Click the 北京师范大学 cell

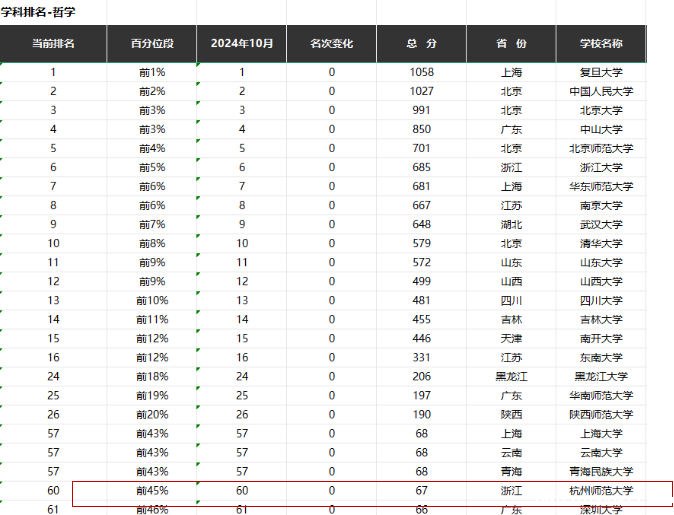click(601, 148)
